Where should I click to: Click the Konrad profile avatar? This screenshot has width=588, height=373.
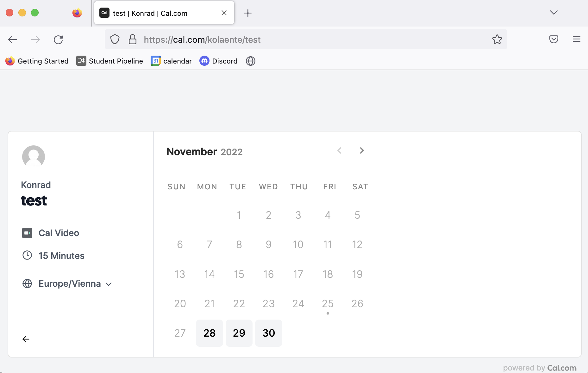point(34,156)
